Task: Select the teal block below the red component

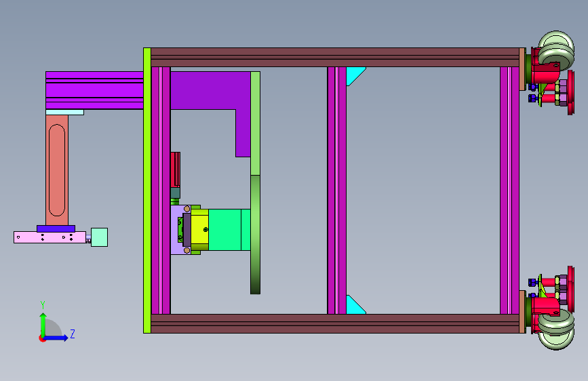Action: pyautogui.click(x=175, y=193)
